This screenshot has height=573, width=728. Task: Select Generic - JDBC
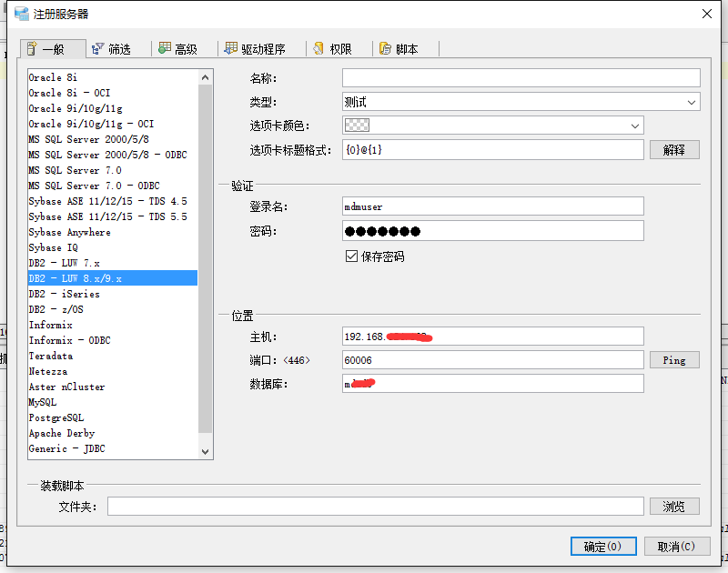113,448
